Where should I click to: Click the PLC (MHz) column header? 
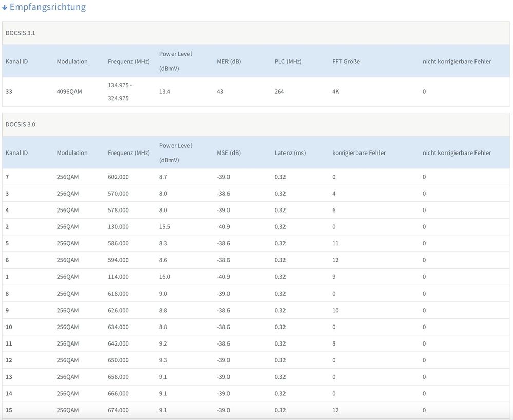288,61
